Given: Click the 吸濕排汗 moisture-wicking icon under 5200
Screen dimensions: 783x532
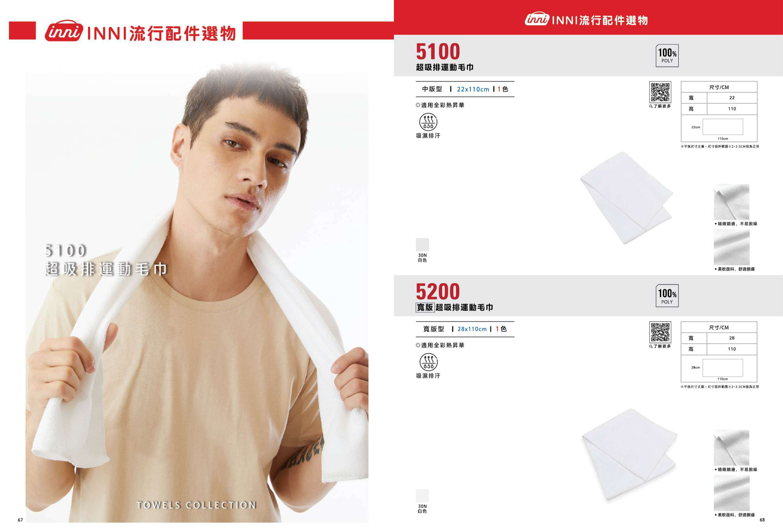Looking at the screenshot, I should pyautogui.click(x=428, y=362).
